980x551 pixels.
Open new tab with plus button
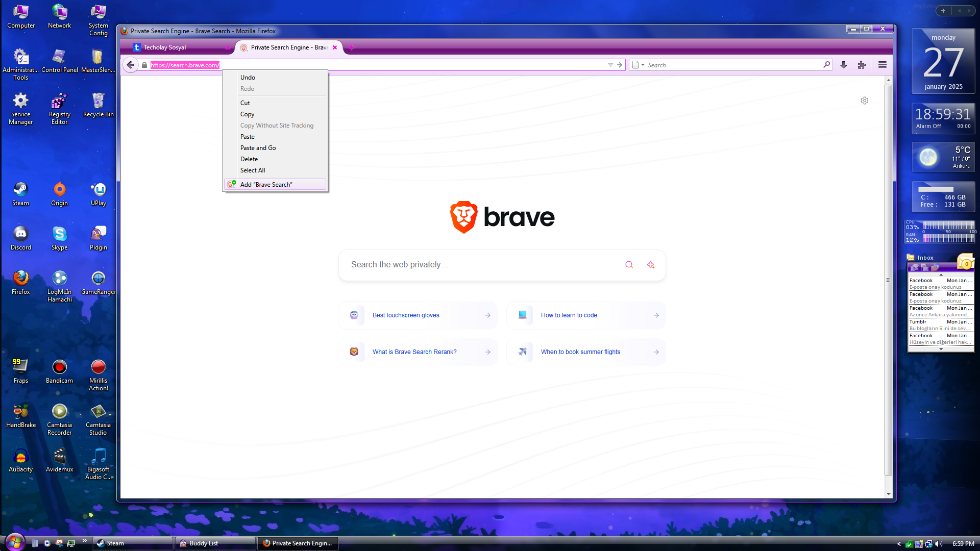coord(352,47)
